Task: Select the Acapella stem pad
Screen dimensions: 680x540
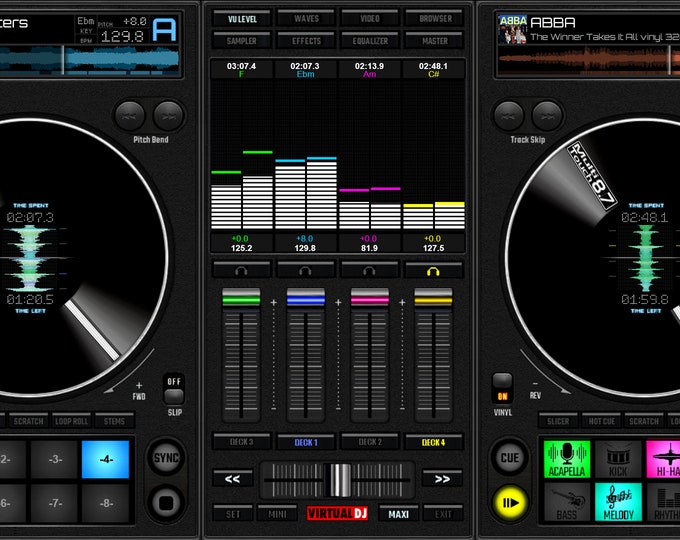Action: click(x=567, y=459)
